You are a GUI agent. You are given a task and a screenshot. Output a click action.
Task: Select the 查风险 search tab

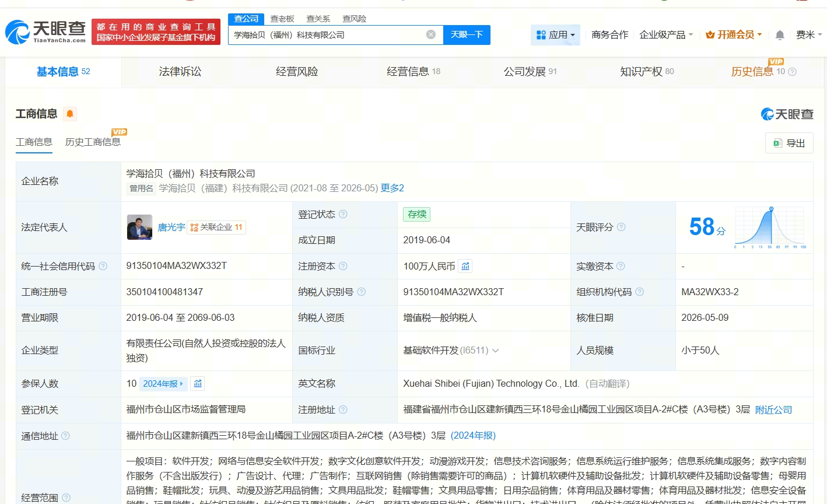click(355, 19)
